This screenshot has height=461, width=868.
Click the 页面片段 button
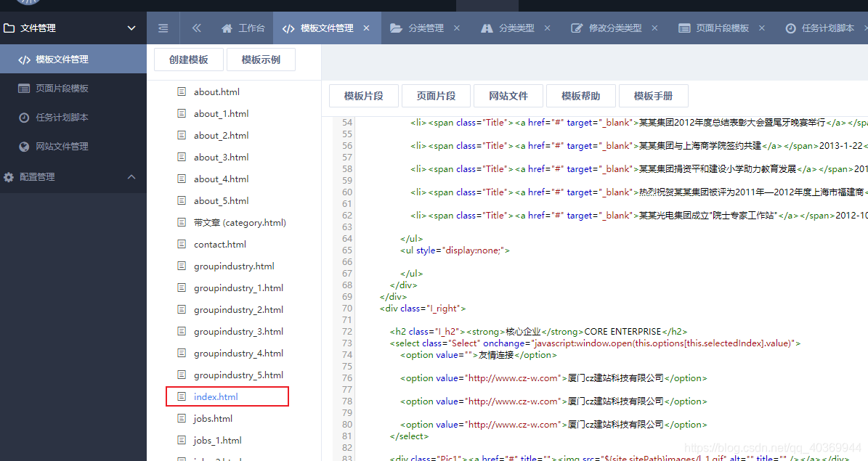437,96
